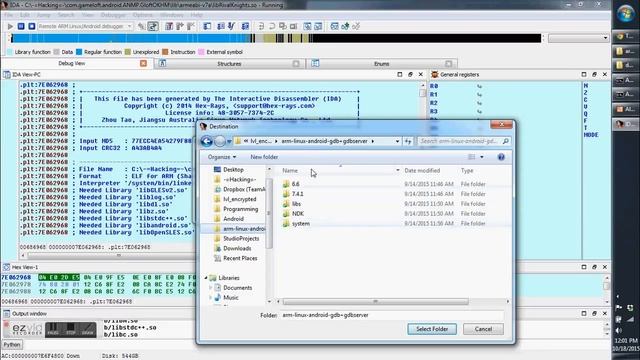The width and height of the screenshot is (640, 360).
Task: Click the IDA View-PC horizontal scrollbar
Action: (x=118, y=256)
